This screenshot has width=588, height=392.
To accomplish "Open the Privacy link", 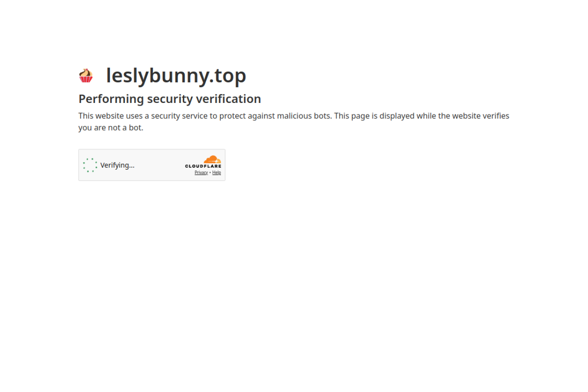I will click(201, 173).
